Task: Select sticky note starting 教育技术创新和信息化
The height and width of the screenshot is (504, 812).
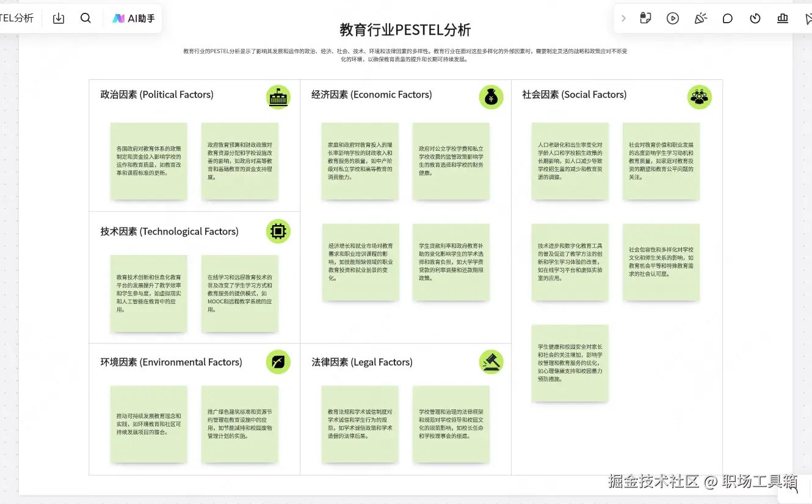Action: click(148, 293)
